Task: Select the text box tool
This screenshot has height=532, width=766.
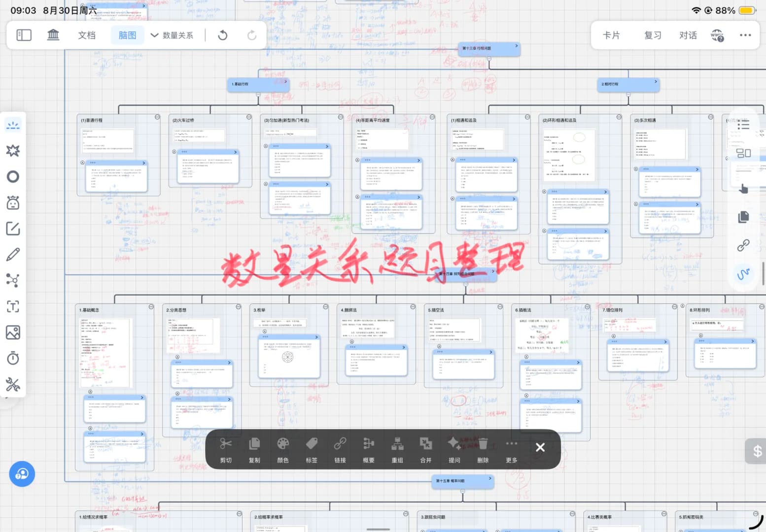Action: (13, 306)
